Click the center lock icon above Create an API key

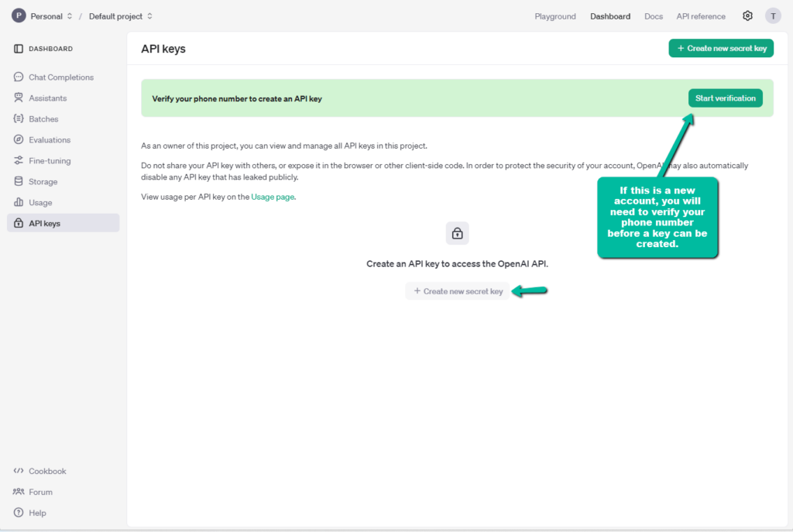click(457, 233)
